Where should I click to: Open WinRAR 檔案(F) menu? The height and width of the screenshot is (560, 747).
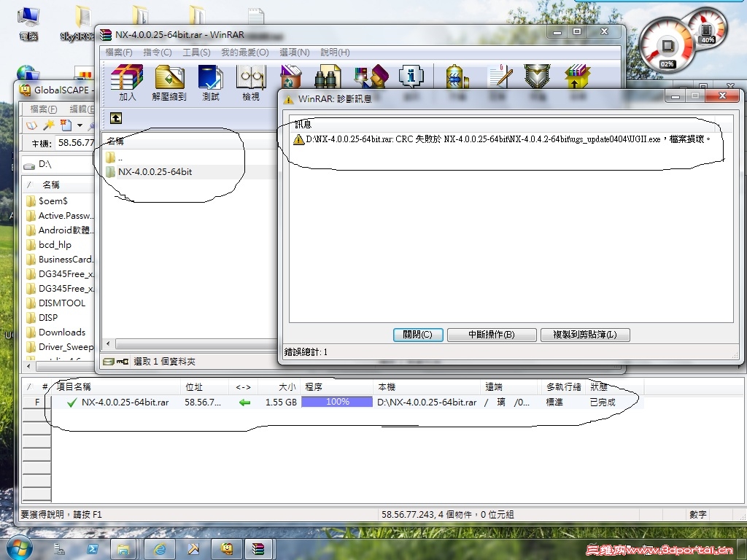pos(119,52)
